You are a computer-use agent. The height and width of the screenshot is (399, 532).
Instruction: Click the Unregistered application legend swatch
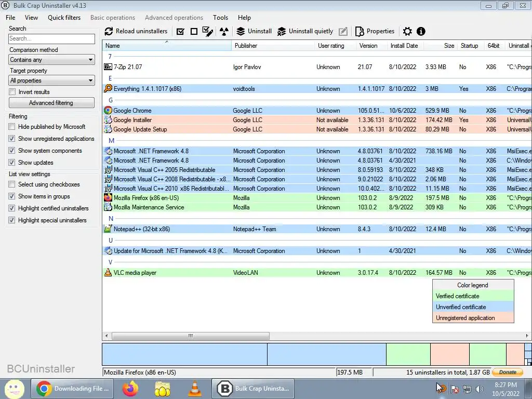[473, 318]
